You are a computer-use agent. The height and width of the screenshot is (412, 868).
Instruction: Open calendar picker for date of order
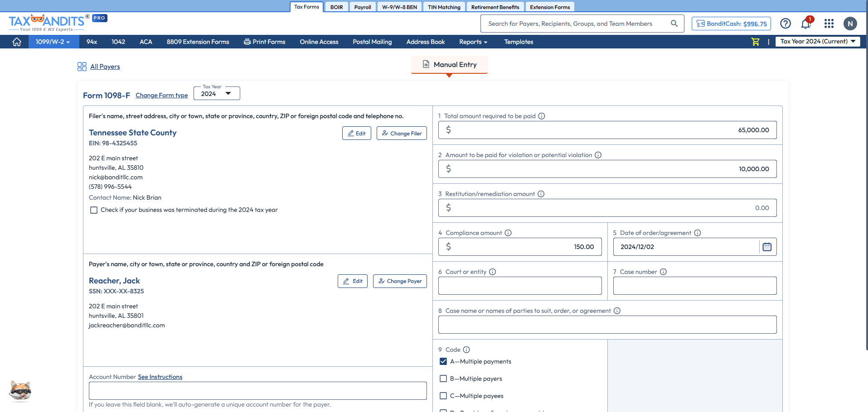click(x=767, y=247)
